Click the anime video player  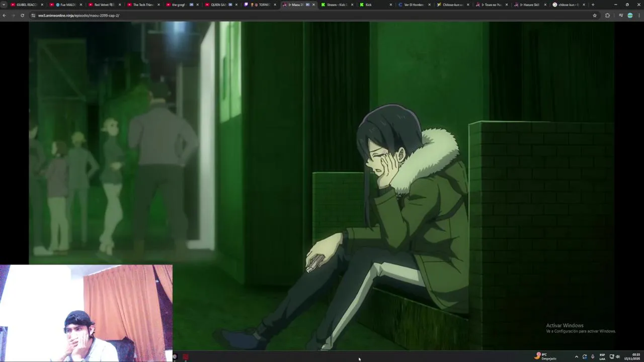click(x=321, y=186)
